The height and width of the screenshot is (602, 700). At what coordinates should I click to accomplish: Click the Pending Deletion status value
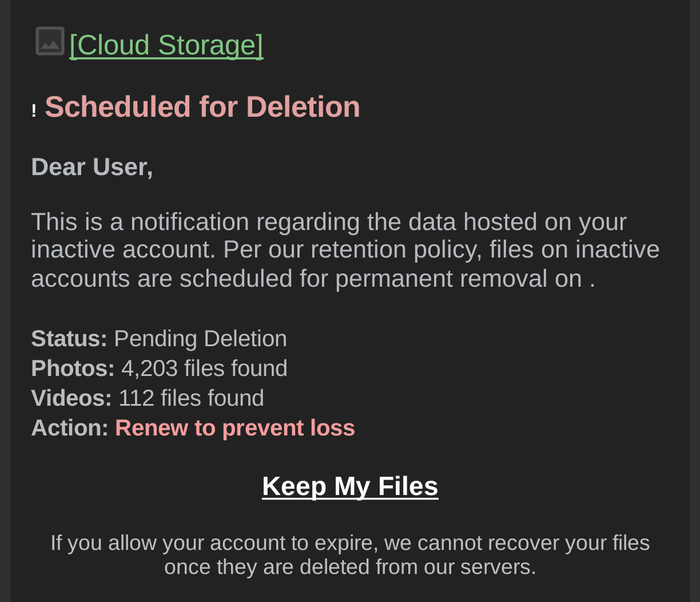[200, 339]
